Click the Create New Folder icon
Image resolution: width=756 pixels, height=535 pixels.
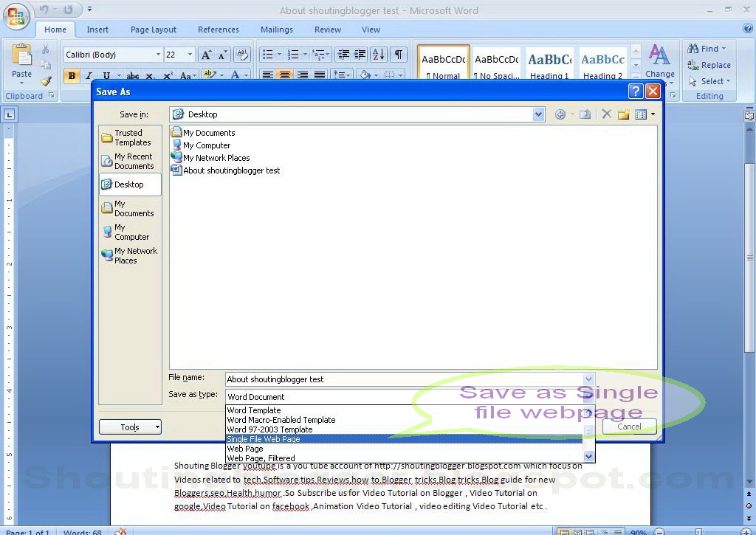tap(623, 114)
